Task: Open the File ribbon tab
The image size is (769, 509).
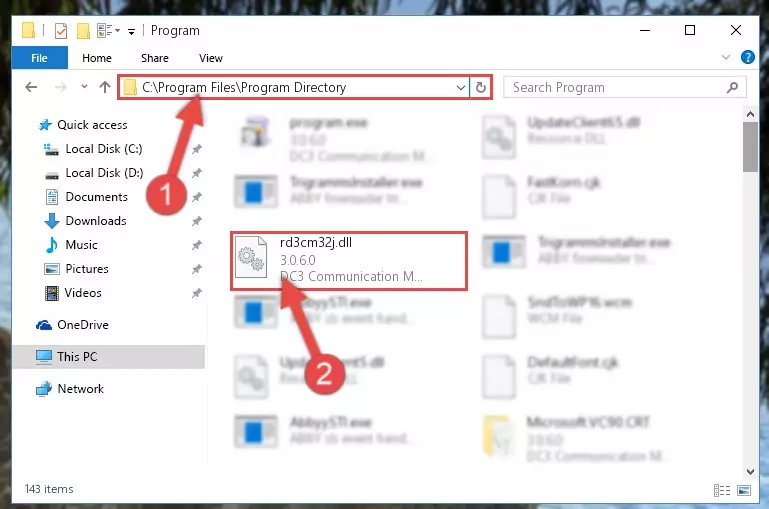Action: pyautogui.click(x=40, y=58)
